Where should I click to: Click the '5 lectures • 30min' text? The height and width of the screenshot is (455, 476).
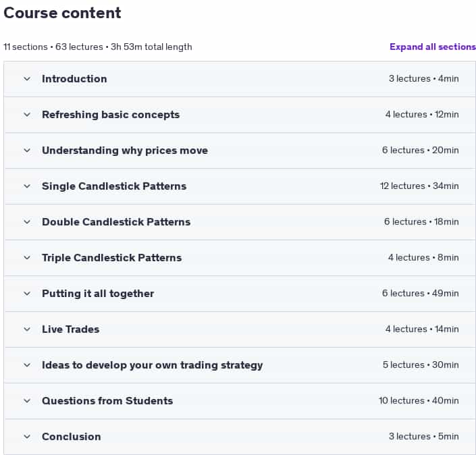[421, 365]
